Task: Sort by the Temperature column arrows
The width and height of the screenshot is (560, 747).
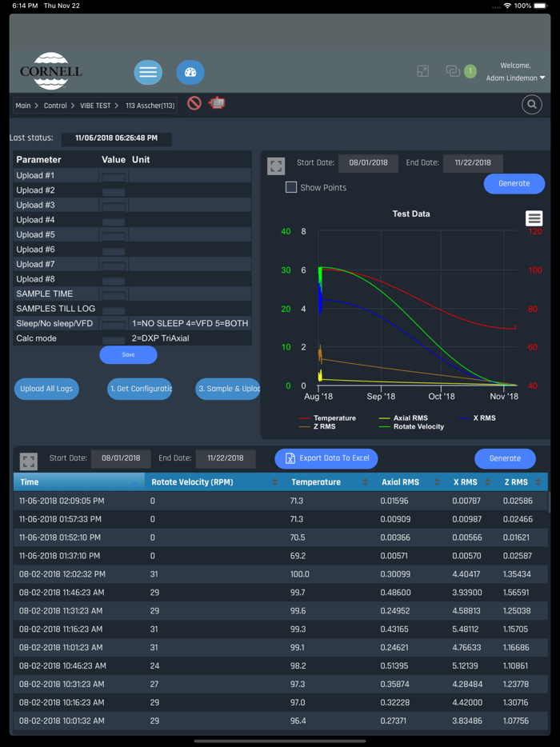Action: [366, 482]
